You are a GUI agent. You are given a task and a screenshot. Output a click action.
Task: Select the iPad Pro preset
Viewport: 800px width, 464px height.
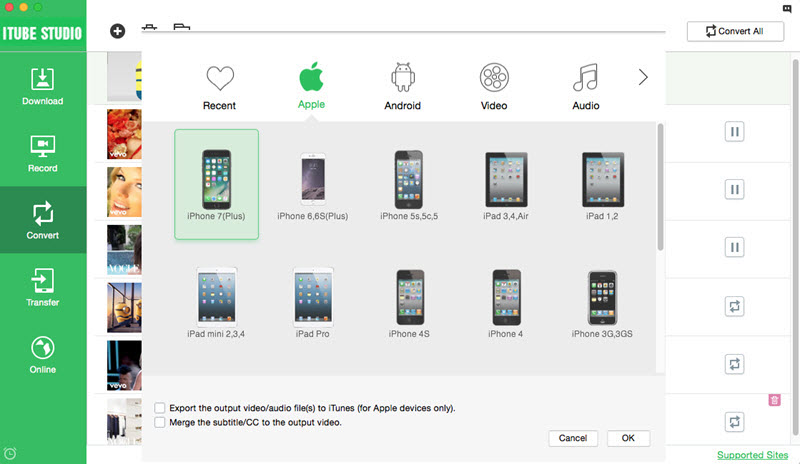tap(313, 303)
